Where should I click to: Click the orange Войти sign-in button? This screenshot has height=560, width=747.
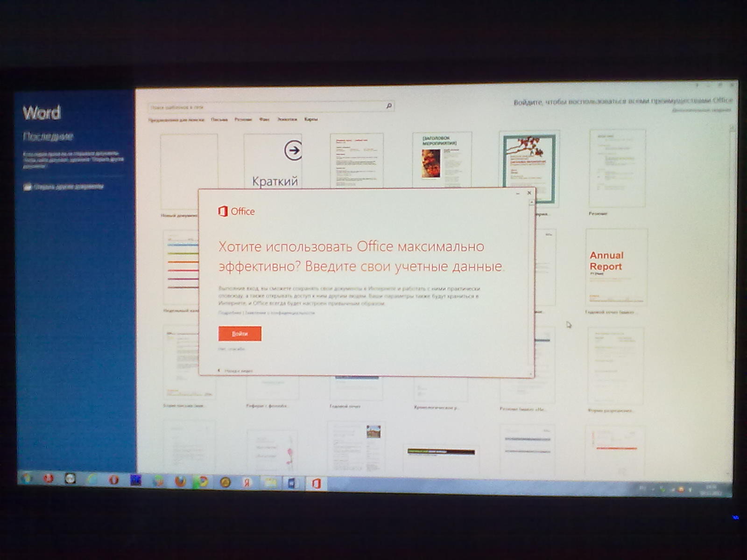tap(240, 334)
